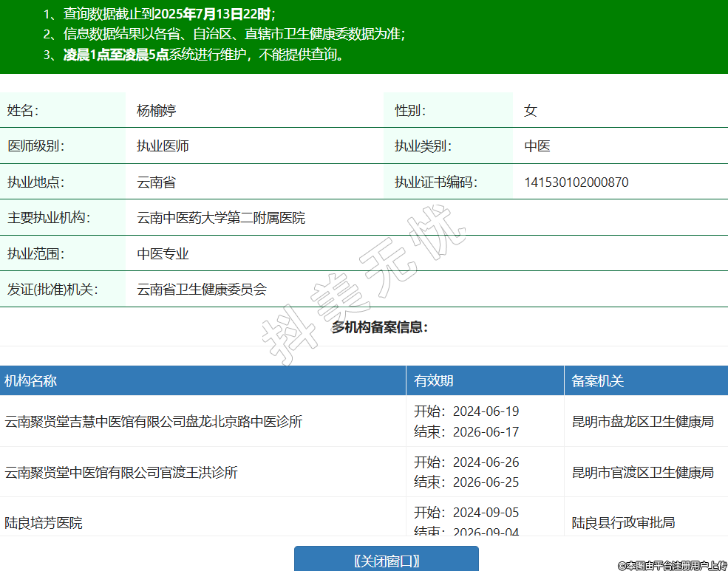Screen dimensions: 728x571
Task: Click 昆明市官渡区卫生健康局 in the table
Action: click(x=643, y=472)
